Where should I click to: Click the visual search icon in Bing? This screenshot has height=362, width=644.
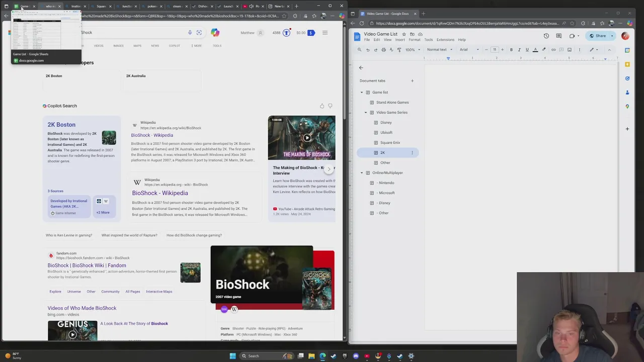[199, 33]
